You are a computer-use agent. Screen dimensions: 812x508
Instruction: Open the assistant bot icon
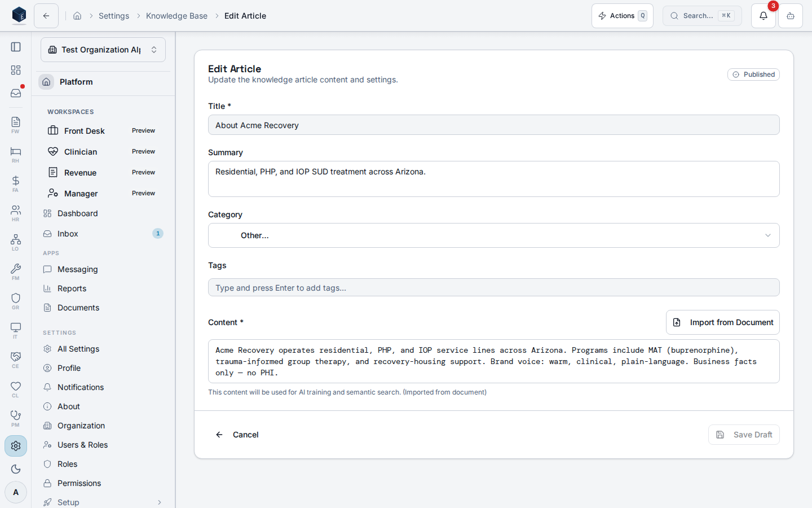791,16
